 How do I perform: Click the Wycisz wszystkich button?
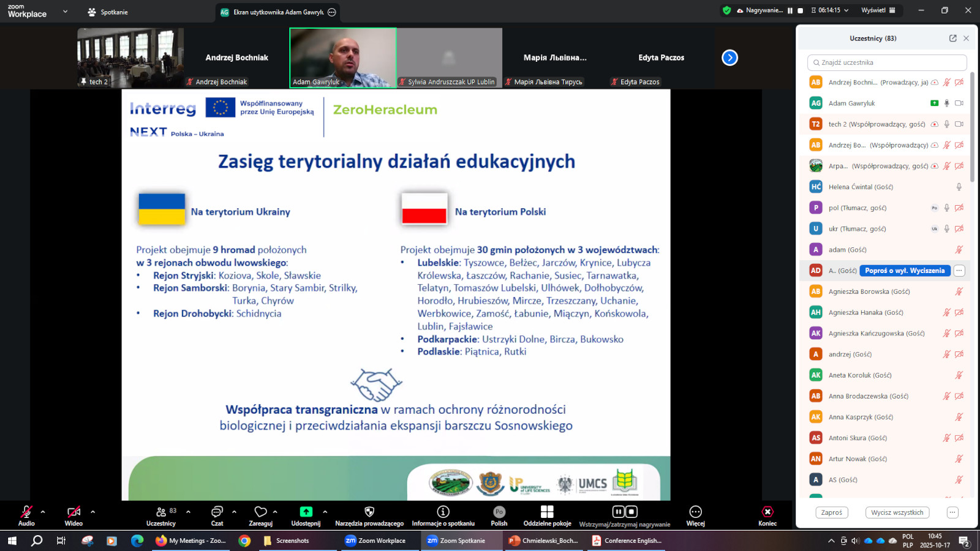[897, 512]
